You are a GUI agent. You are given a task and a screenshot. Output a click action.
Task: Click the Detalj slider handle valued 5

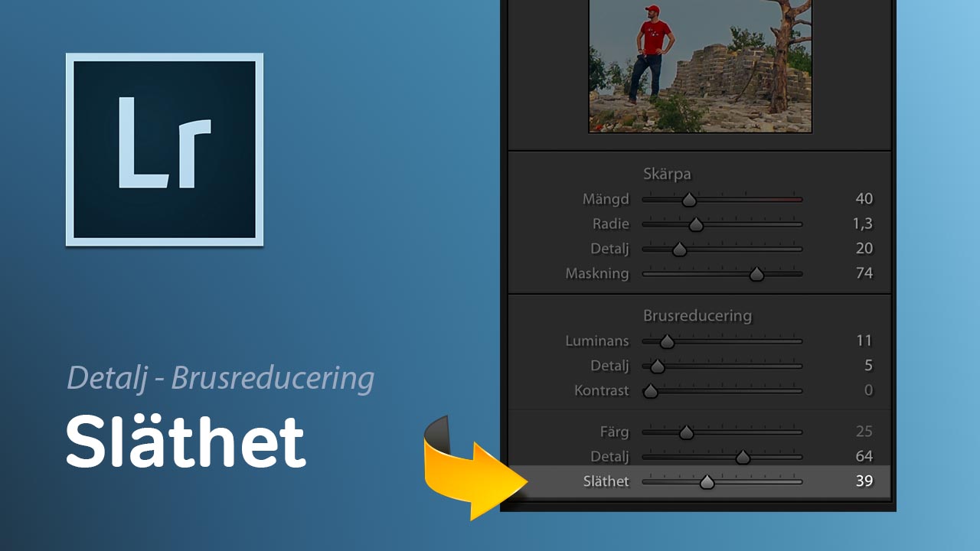click(x=657, y=366)
